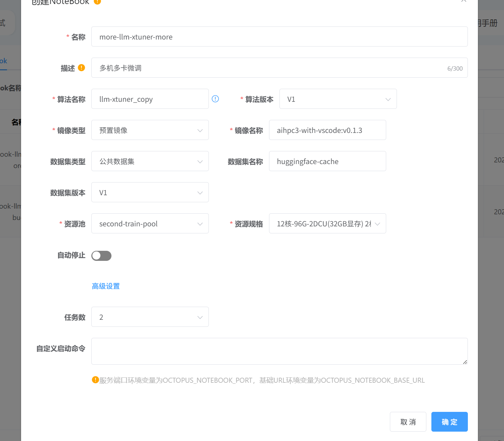
Task: Click the 镜像名称 input field
Action: tap(327, 130)
